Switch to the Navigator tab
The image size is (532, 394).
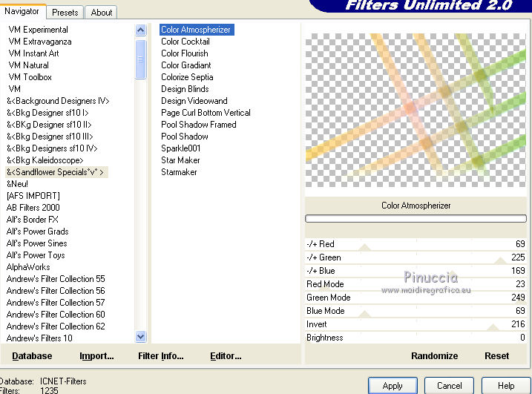click(22, 11)
